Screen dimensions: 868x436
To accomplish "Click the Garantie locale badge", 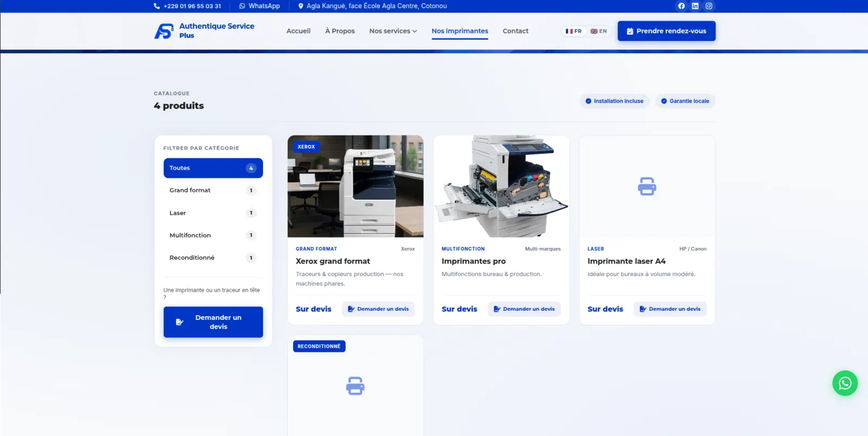I will (685, 101).
